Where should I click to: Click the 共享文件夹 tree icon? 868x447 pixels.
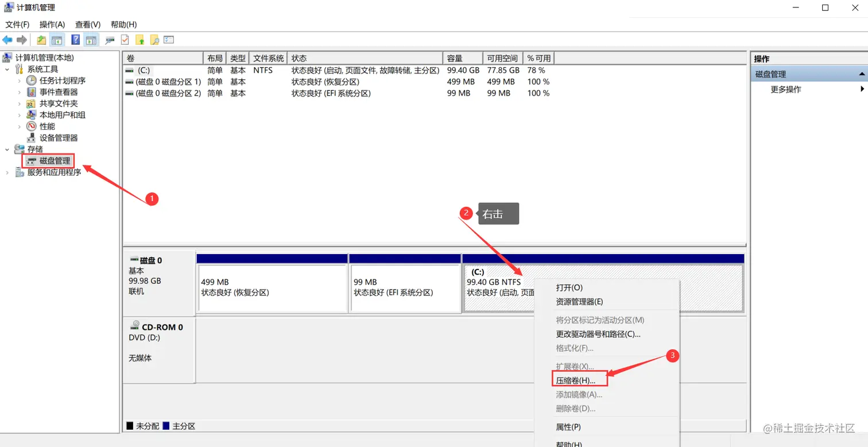[x=32, y=103]
